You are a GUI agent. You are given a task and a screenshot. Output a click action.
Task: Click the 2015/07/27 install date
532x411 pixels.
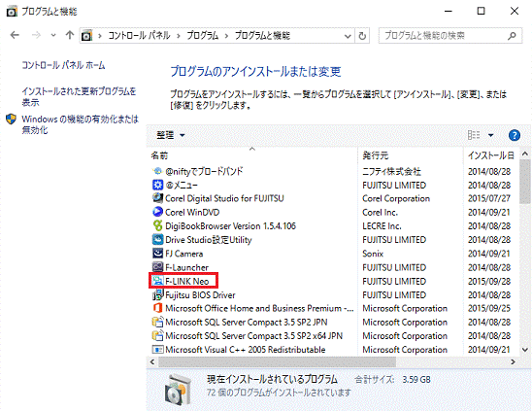[x=489, y=198]
